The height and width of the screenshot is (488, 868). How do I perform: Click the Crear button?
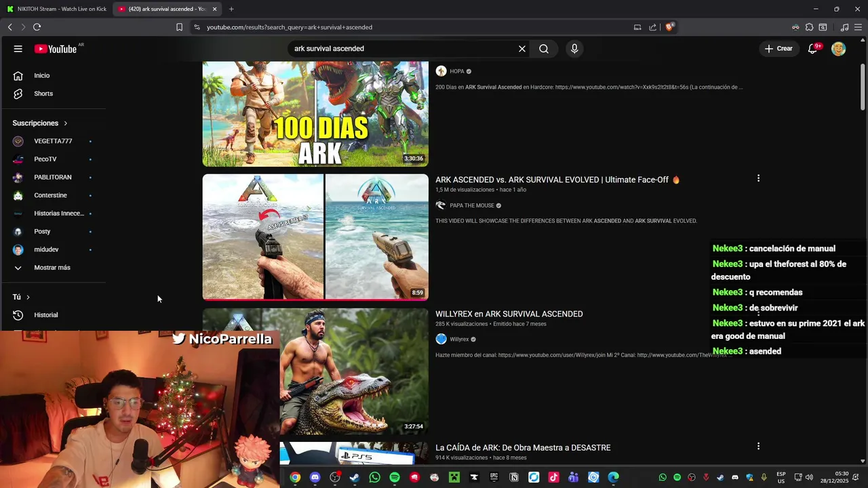(778, 49)
